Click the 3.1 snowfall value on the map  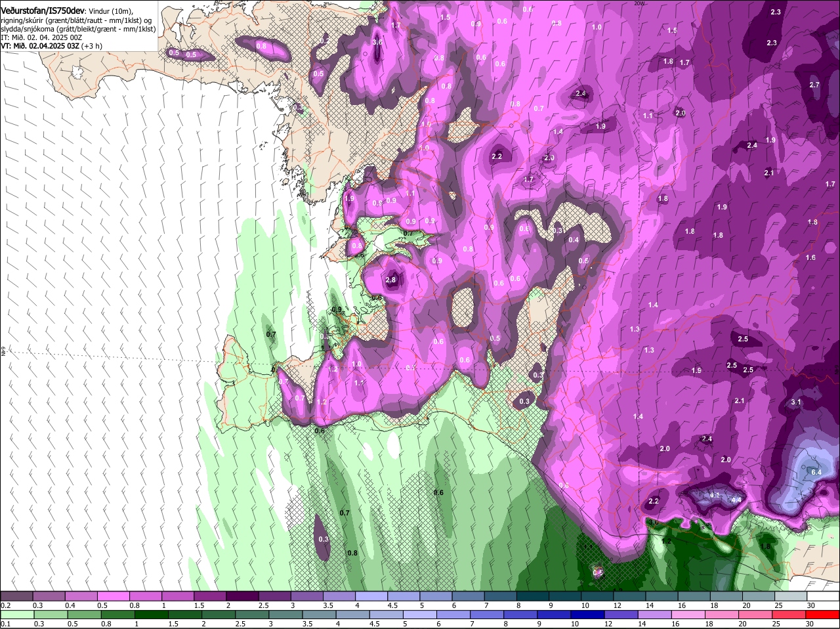(796, 402)
